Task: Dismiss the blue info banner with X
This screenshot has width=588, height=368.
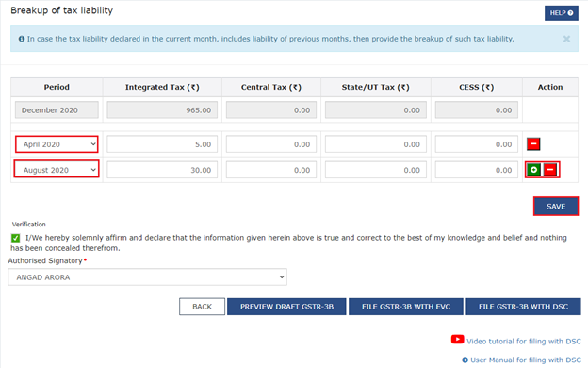Action: (566, 39)
